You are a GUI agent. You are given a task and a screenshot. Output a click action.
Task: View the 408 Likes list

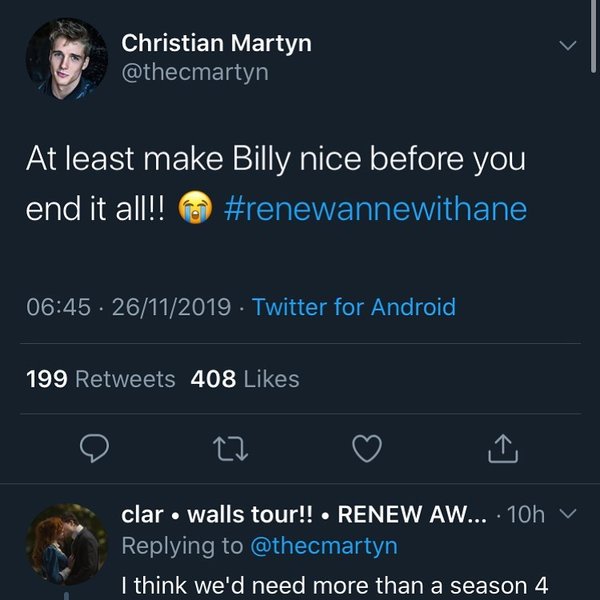[x=245, y=379]
